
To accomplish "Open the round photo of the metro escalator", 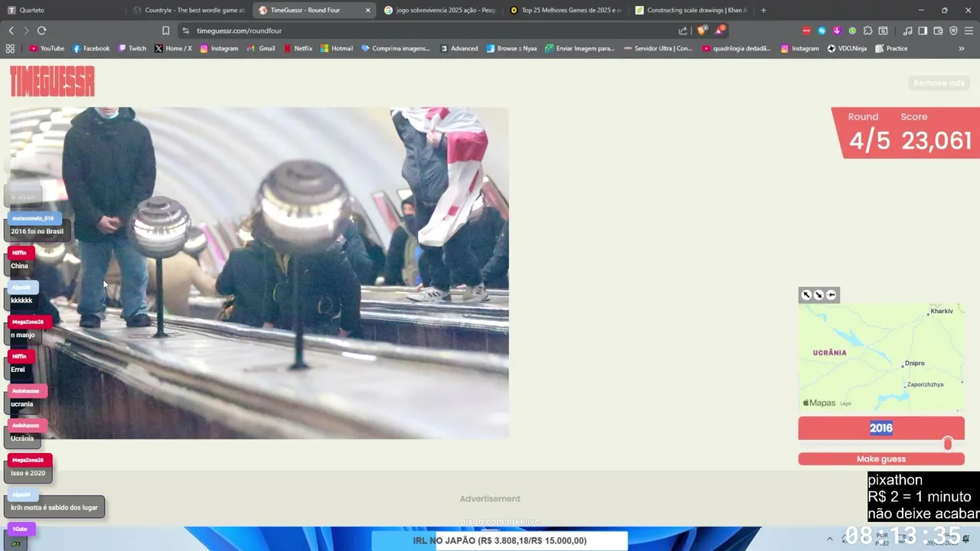I will [259, 273].
